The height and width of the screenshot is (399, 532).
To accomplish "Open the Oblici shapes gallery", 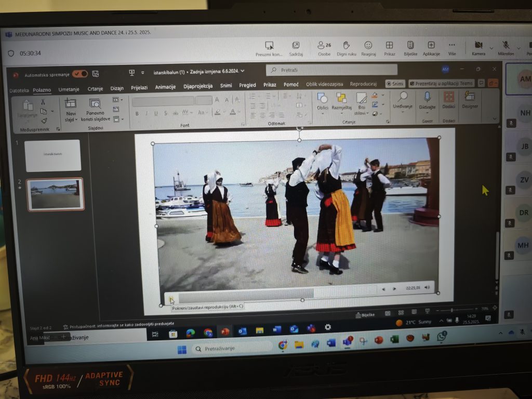I will pyautogui.click(x=322, y=98).
